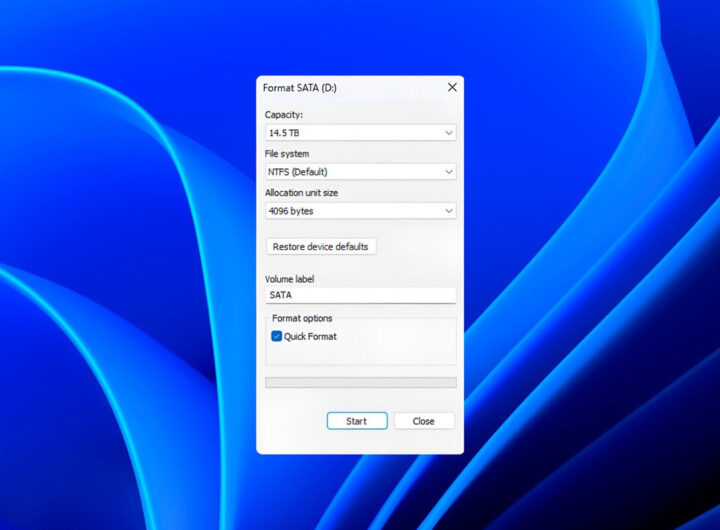The image size is (720, 530).
Task: Open the Capacity dropdown showing 14.5 TB
Action: coord(350,132)
